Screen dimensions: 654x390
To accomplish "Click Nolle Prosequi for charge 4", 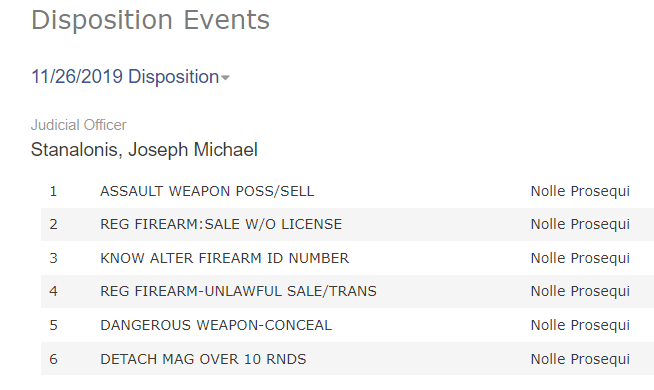I will coord(580,291).
